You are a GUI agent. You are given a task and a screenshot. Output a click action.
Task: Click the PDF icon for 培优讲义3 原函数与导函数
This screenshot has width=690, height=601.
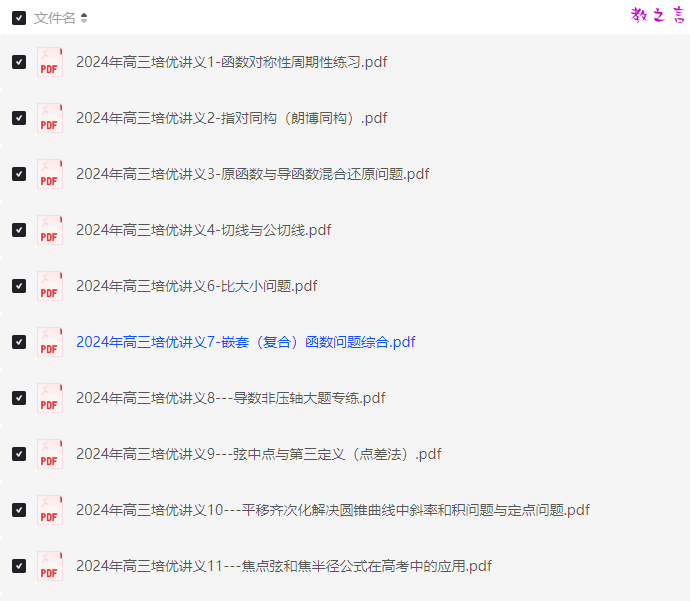50,174
